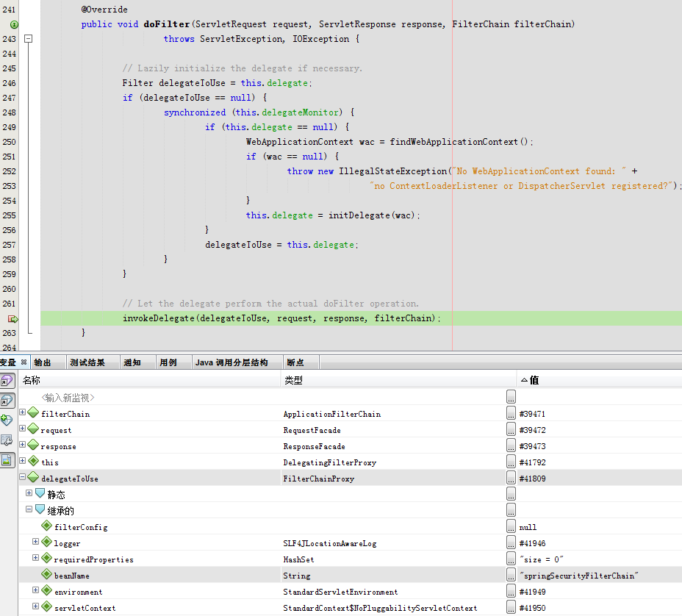
Task: Click the bottom icon in the variables side toolbar
Action: tap(7, 460)
